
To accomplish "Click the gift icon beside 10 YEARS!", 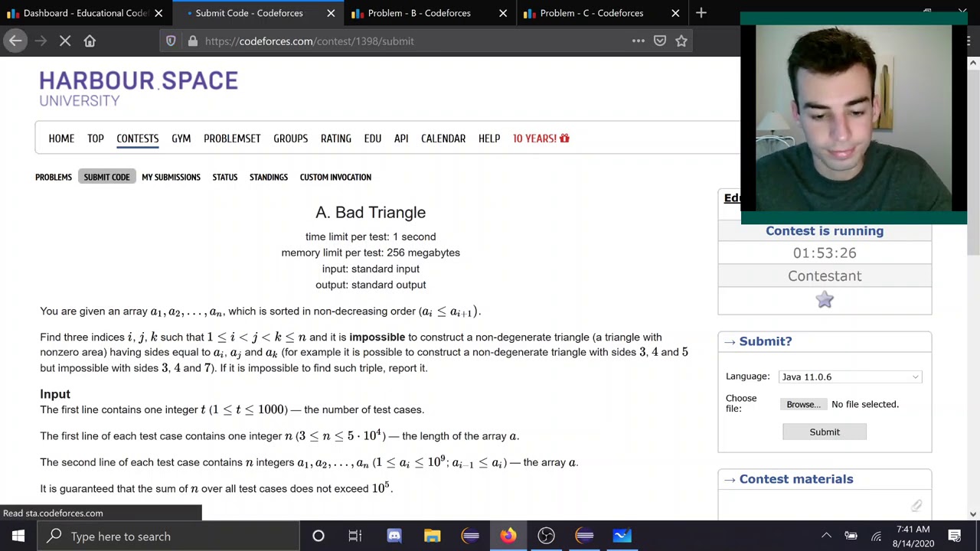I will click(564, 139).
